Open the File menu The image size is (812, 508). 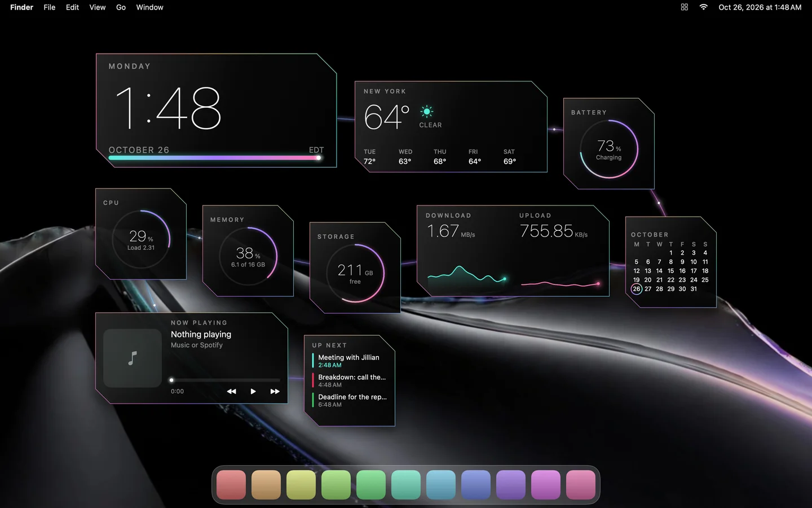tap(50, 7)
